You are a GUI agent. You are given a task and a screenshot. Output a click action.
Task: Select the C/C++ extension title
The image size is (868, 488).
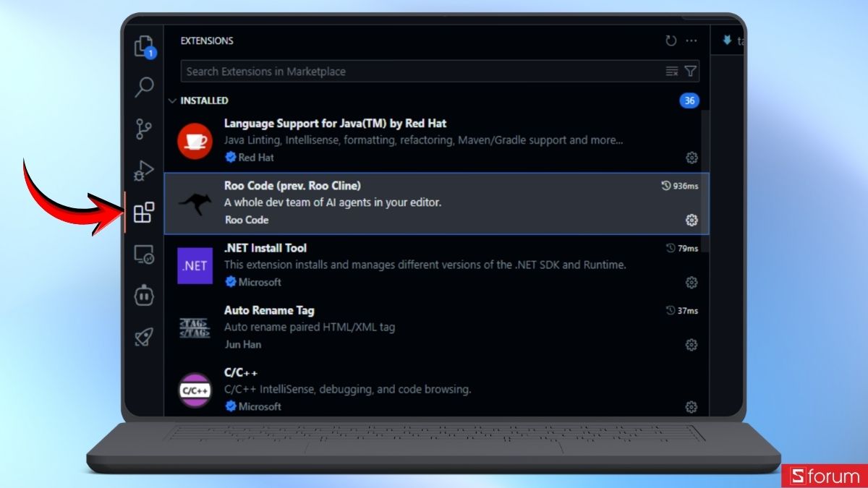point(241,372)
